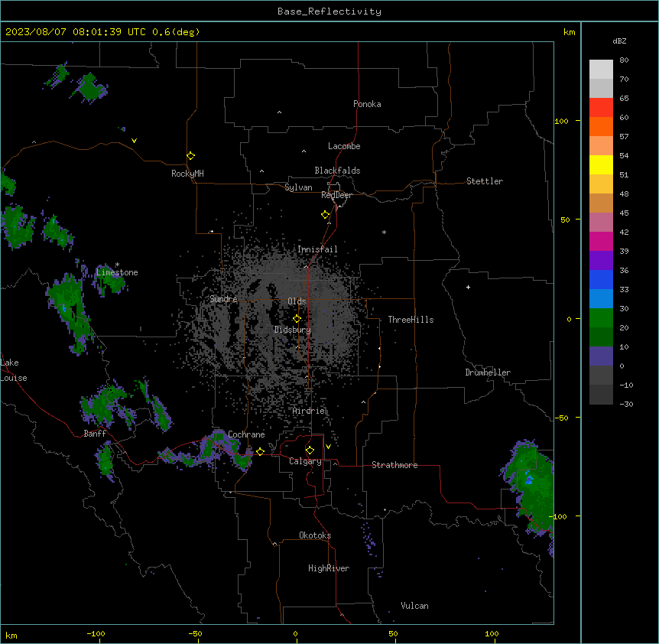Click the RedDeer label

point(336,195)
